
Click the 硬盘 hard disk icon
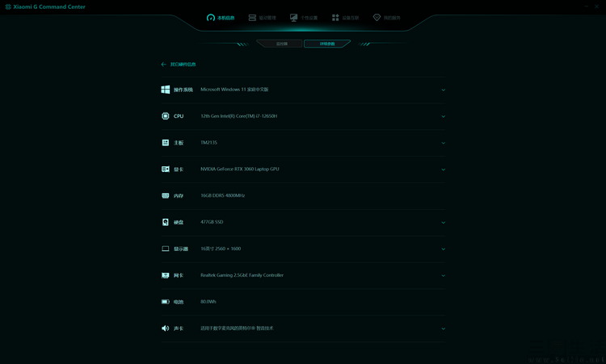tap(166, 222)
